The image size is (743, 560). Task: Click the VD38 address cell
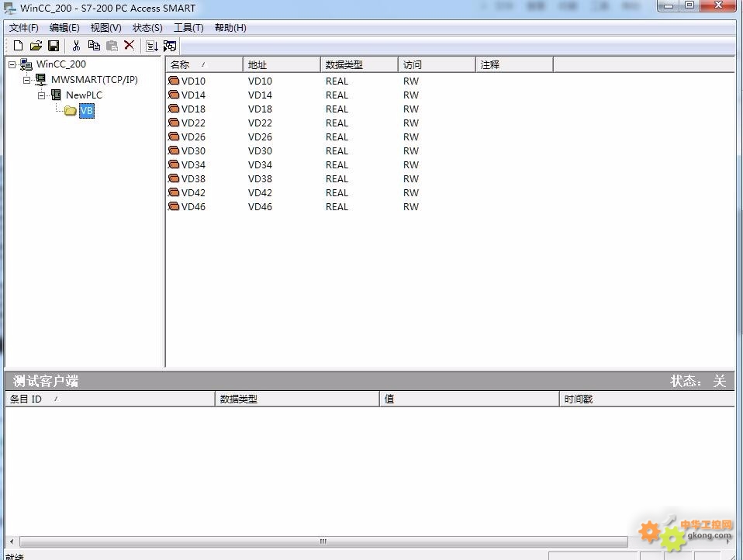260,179
